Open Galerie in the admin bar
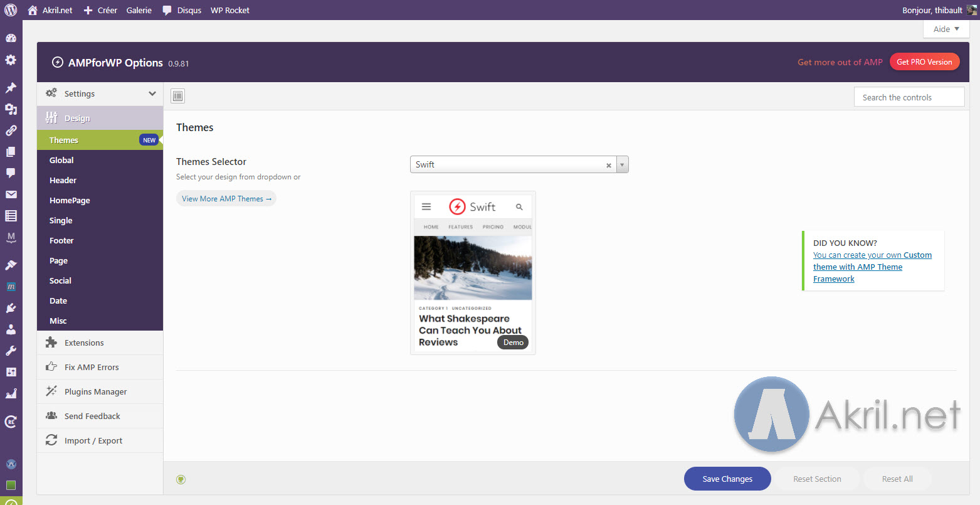This screenshot has width=980, height=505. 139,10
